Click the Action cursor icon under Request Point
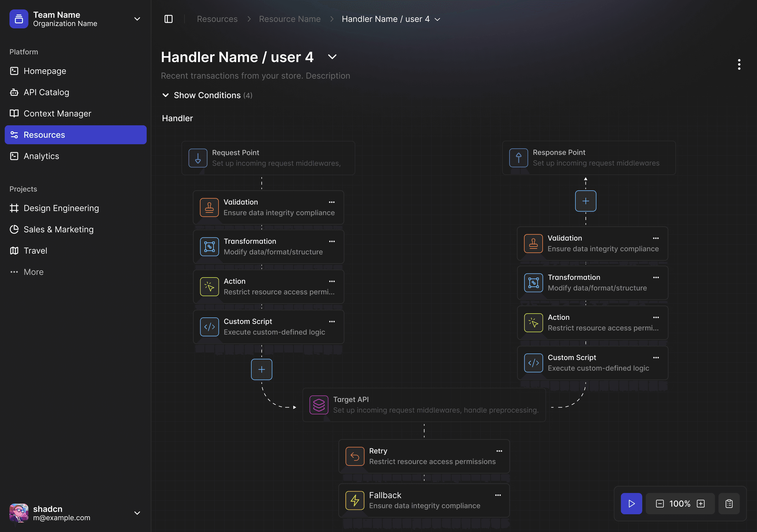 [x=209, y=287]
